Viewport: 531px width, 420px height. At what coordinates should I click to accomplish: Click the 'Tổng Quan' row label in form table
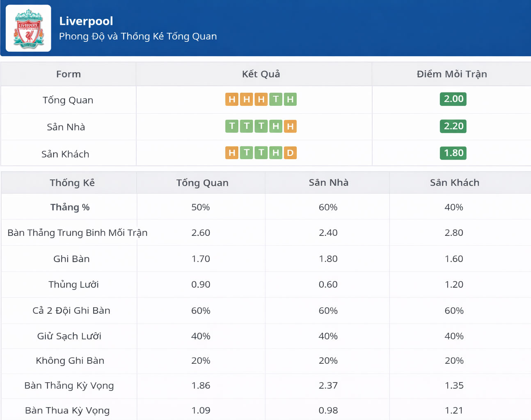pyautogui.click(x=68, y=100)
